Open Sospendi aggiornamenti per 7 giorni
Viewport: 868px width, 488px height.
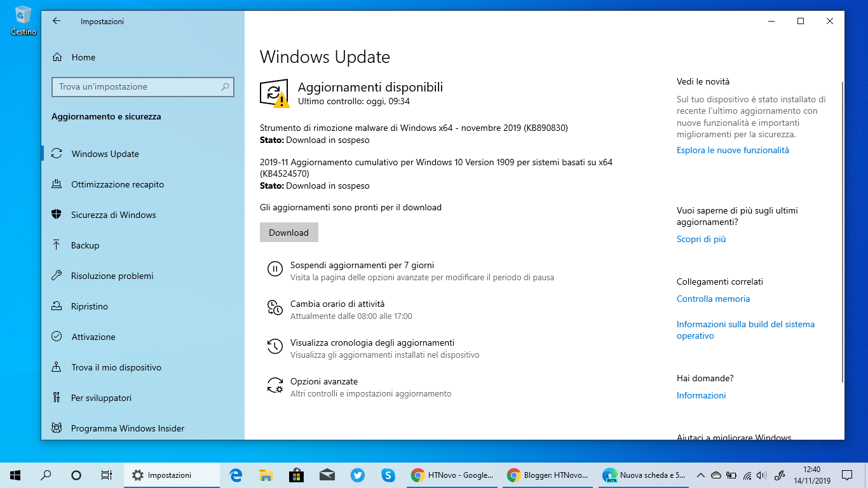[362, 265]
